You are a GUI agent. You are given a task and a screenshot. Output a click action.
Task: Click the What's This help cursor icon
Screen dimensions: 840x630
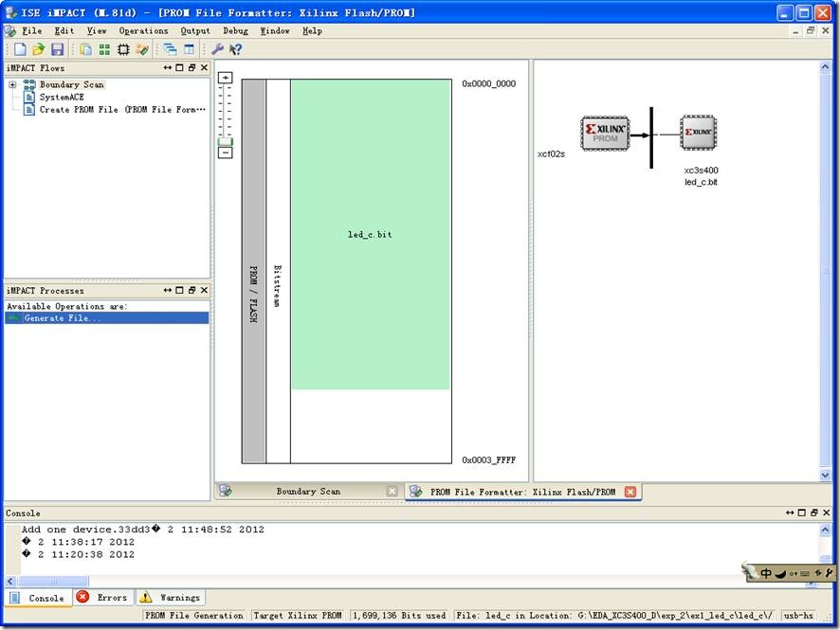(235, 49)
